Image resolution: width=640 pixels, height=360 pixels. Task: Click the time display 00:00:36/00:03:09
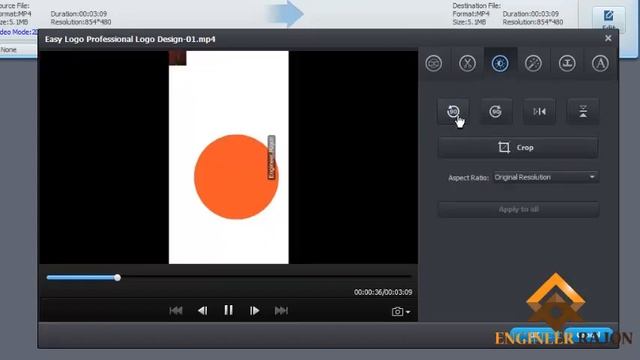pyautogui.click(x=383, y=292)
